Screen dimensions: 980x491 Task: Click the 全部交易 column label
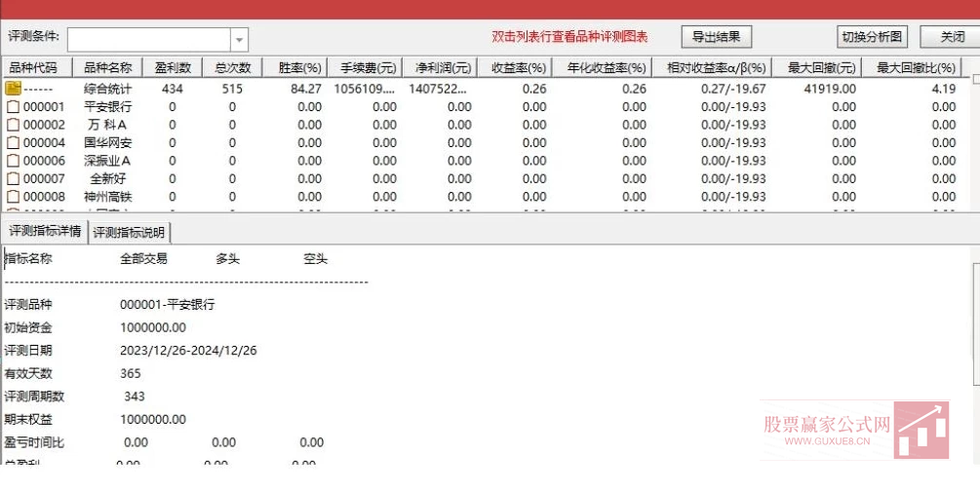[x=143, y=258]
